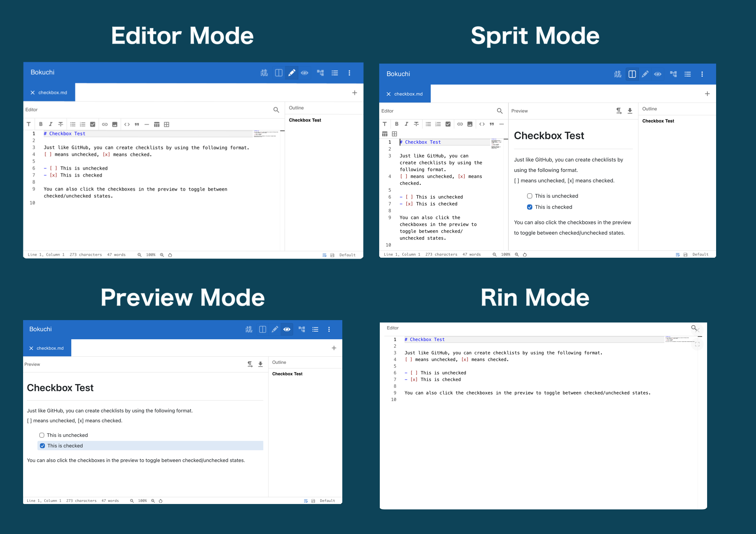
Task: Click download export icon in Preview Mode window
Action: tap(260, 364)
